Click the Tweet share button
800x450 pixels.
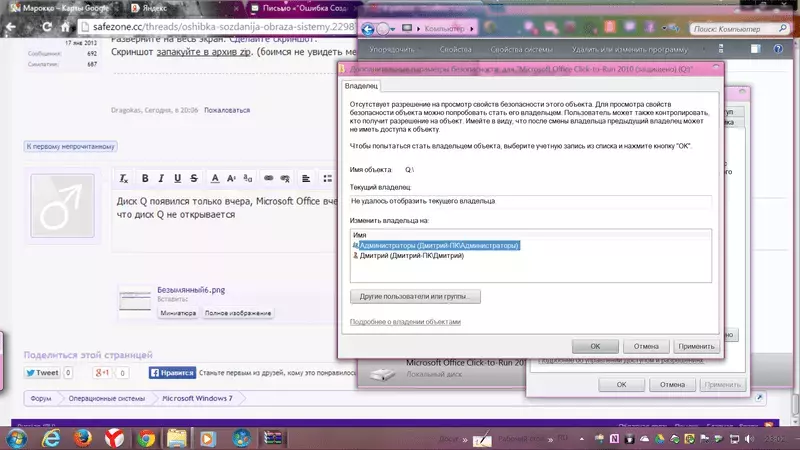point(42,372)
